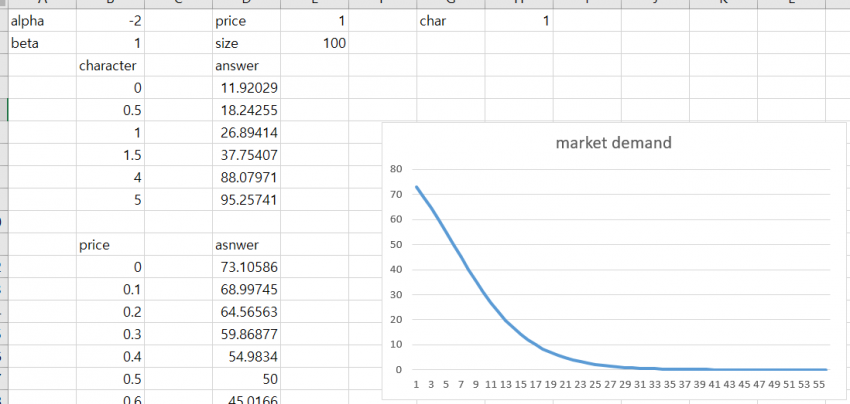Select the price value 0.4 cell
This screenshot has width=850, height=404.
click(x=111, y=357)
